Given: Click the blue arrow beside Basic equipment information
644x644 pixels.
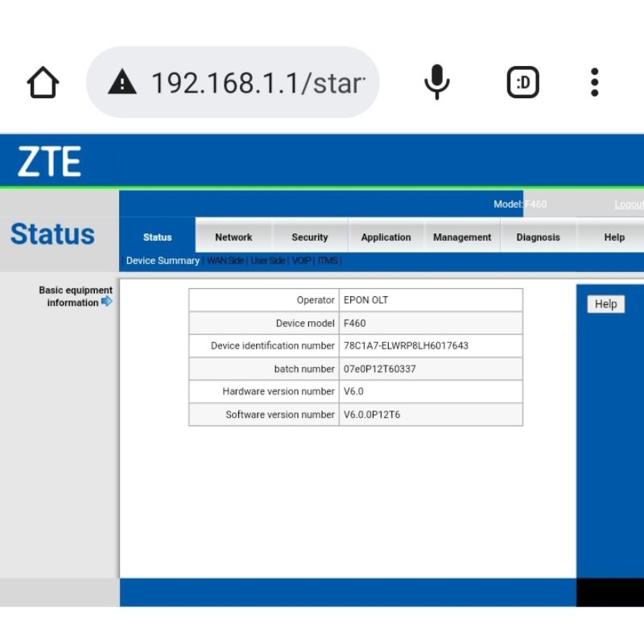Looking at the screenshot, I should pyautogui.click(x=107, y=302).
